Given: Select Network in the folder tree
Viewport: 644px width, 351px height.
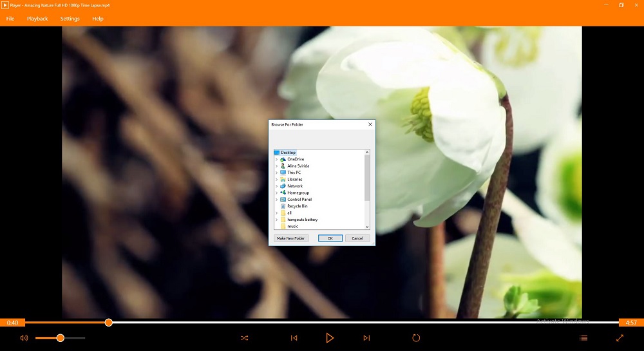Looking at the screenshot, I should (x=295, y=186).
